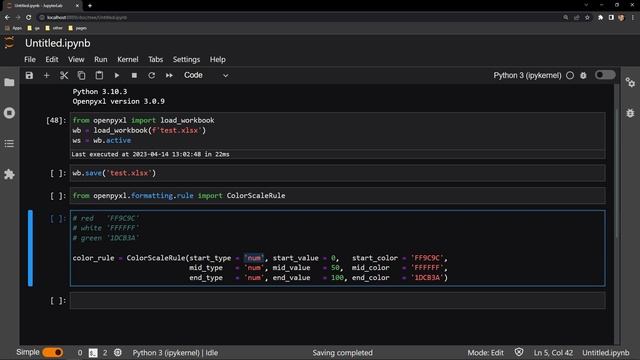The width and height of the screenshot is (640, 360).
Task: Open the other bookmarks folder
Action: point(54,28)
